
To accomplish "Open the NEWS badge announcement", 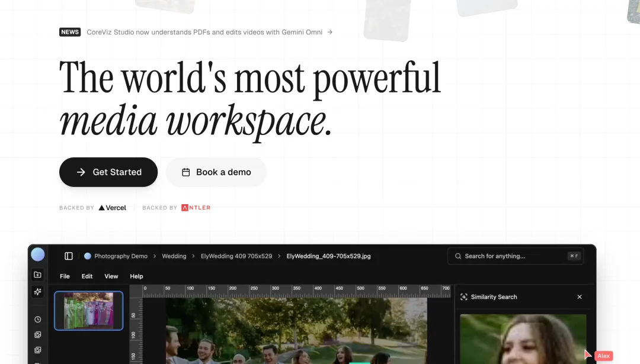I will (x=70, y=32).
